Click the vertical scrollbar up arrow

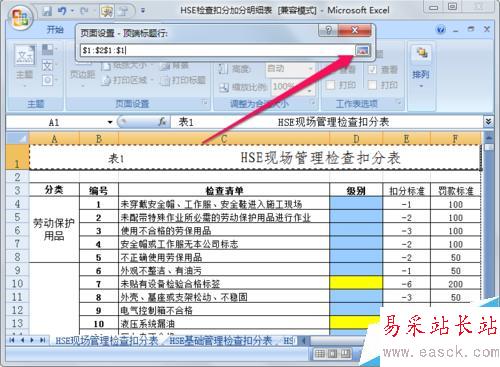pyautogui.click(x=489, y=137)
